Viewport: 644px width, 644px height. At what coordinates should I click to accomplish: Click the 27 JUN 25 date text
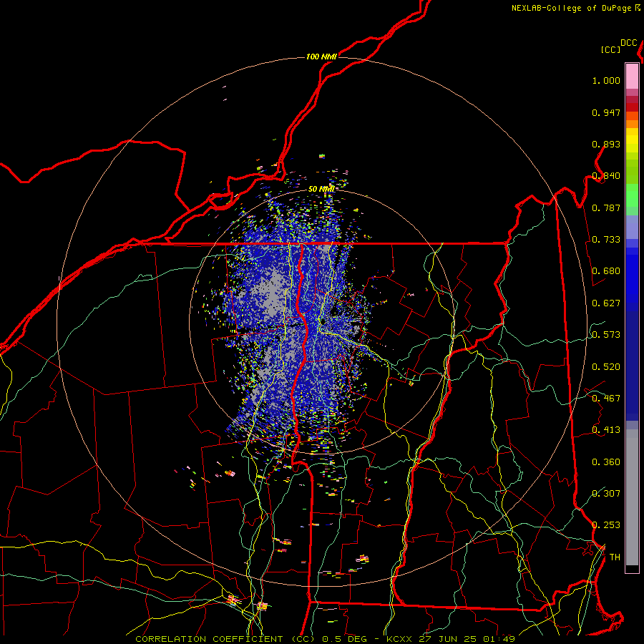(449, 639)
